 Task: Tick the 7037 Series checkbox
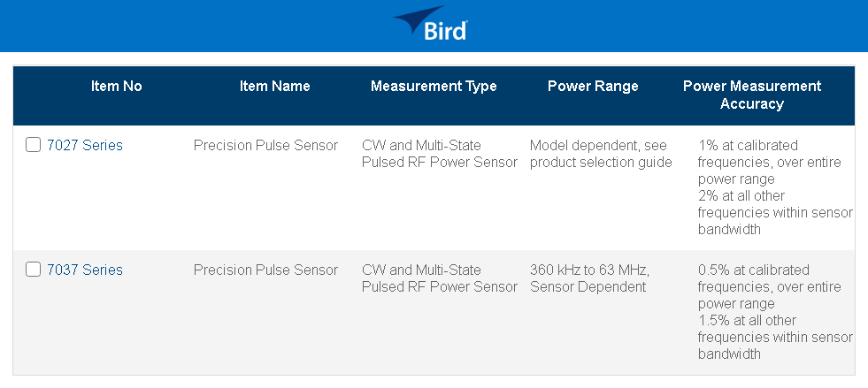[x=34, y=270]
